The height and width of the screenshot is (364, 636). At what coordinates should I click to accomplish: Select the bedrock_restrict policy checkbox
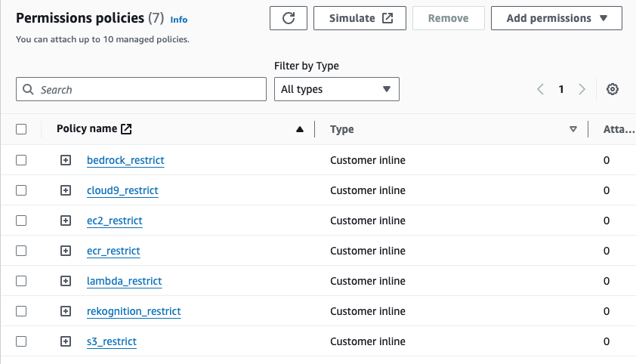(x=21, y=160)
